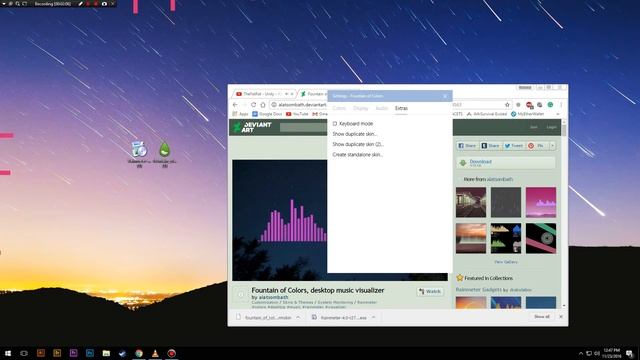Click Show duplicate skin (2)... option
Viewport: 640px width, 360px height.
358,144
